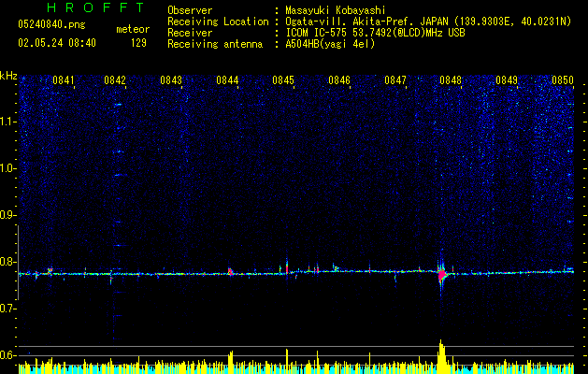588x374 pixels.
Task: Select observer name Masayuki Kobayashi
Action: coord(336,10)
